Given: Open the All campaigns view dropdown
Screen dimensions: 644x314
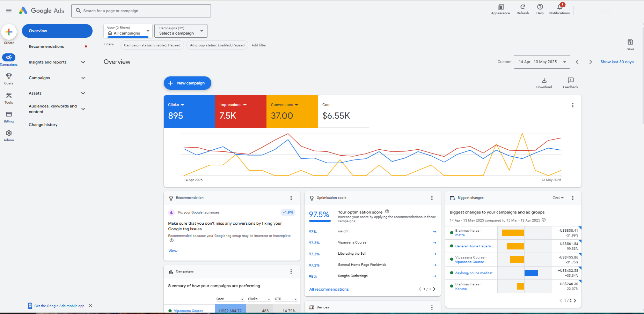Looking at the screenshot, I should [x=128, y=31].
